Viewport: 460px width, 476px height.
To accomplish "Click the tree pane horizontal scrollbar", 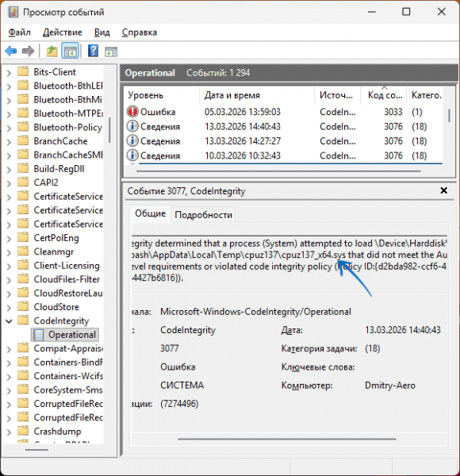I will pos(36,450).
